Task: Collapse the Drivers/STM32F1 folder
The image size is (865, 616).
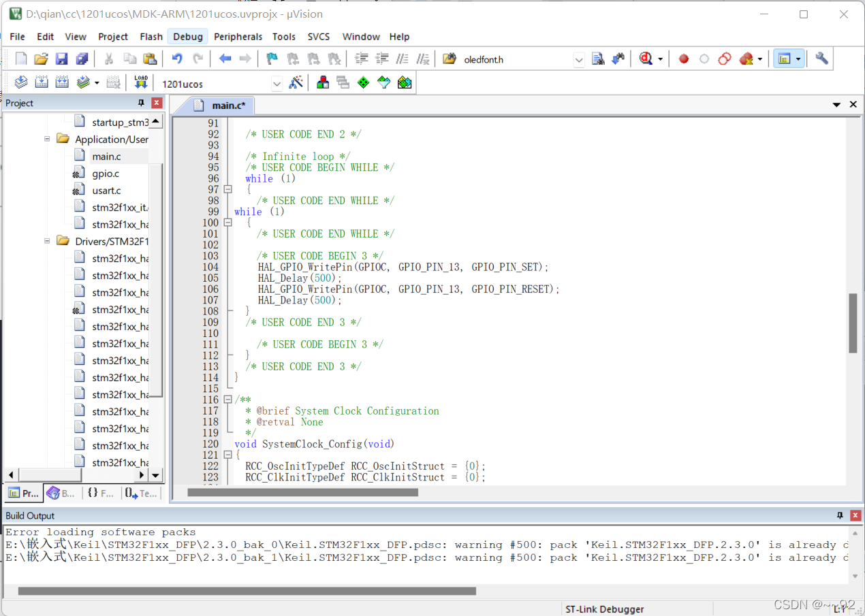Action: pos(47,241)
